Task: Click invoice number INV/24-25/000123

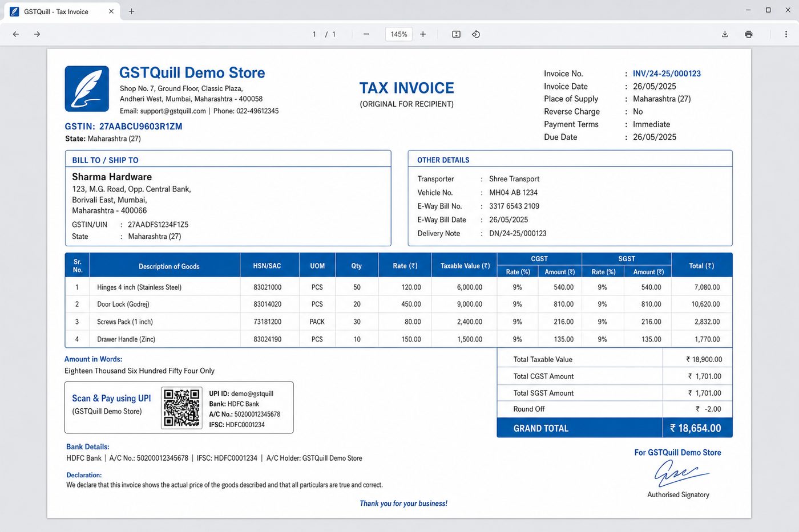Action: 667,74
